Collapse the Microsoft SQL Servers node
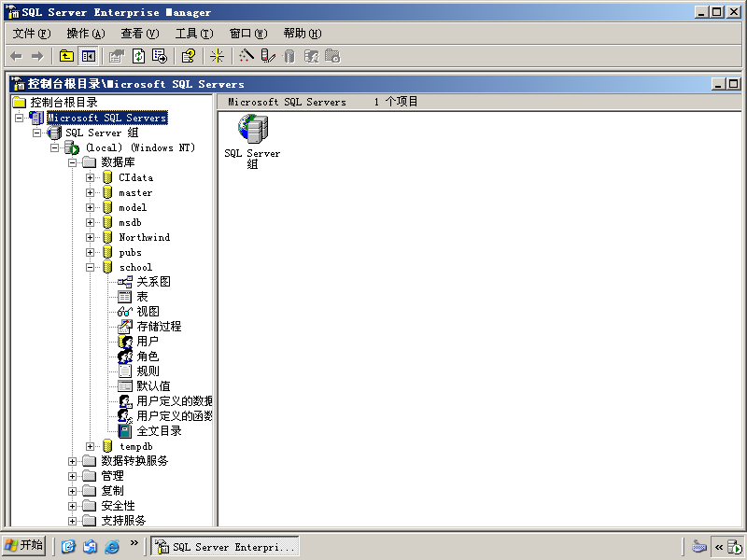 (19, 118)
